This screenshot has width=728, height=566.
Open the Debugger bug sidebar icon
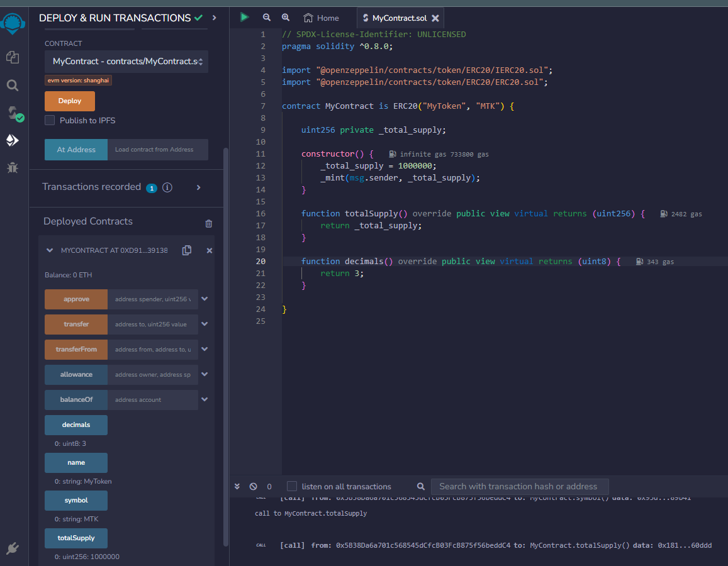[13, 167]
